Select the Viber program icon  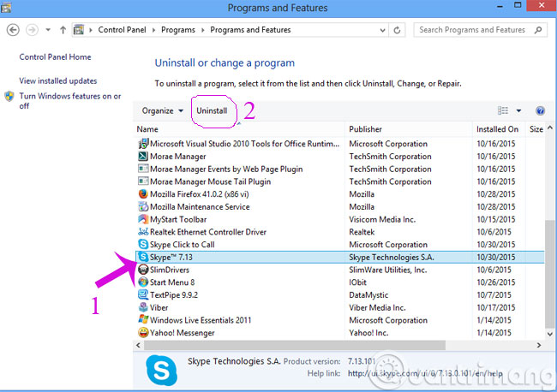[x=143, y=307]
